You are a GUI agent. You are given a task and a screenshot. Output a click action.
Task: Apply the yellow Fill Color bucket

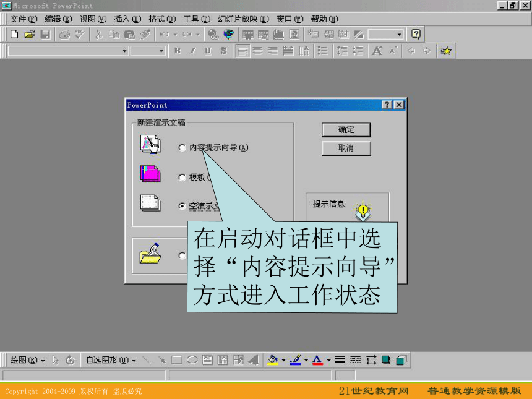(273, 360)
